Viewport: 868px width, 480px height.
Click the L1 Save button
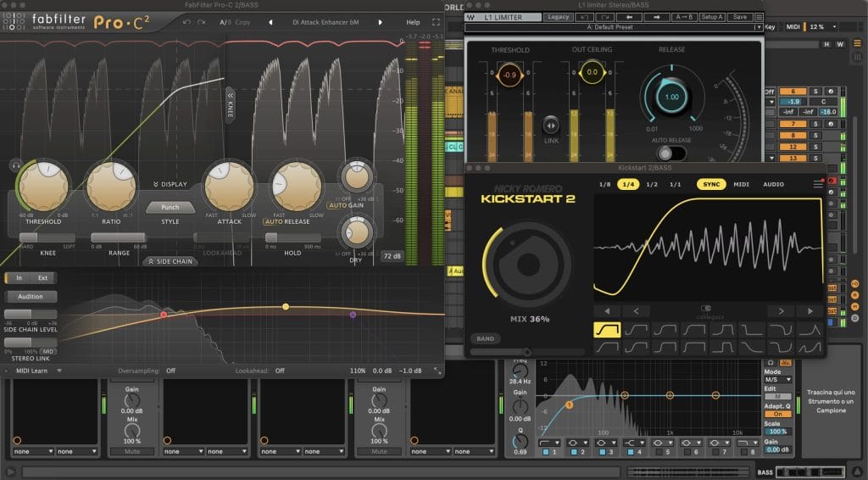pos(739,17)
